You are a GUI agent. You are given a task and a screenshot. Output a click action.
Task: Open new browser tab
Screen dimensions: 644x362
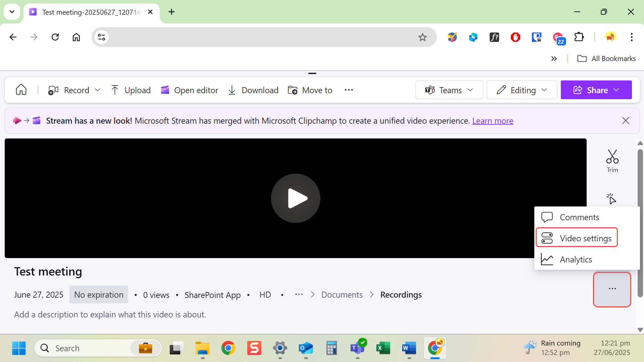[172, 12]
